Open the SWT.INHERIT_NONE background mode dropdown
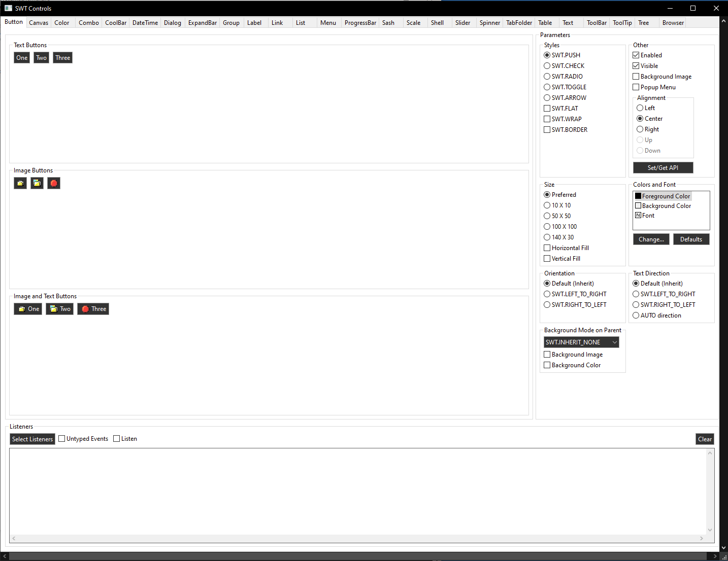This screenshot has width=728, height=561. pos(581,342)
